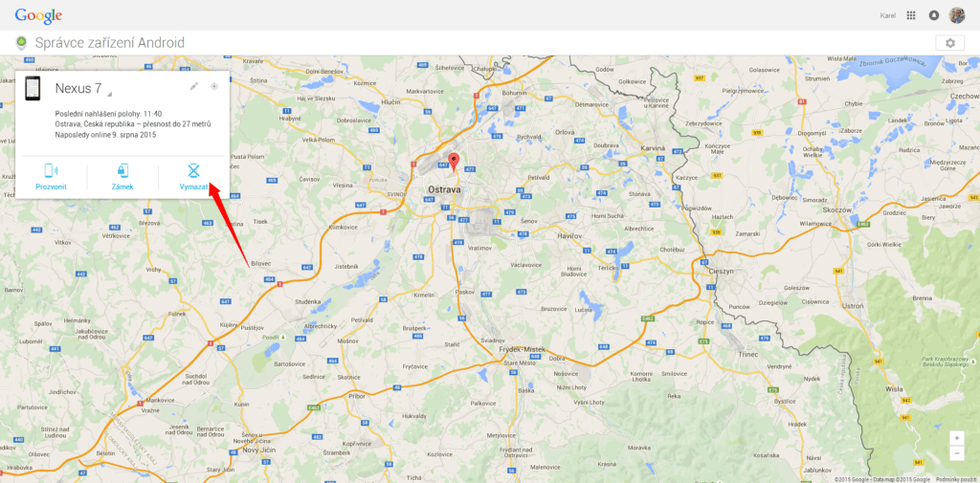
Task: Click the Správce zařízení Android title
Action: coord(109,43)
